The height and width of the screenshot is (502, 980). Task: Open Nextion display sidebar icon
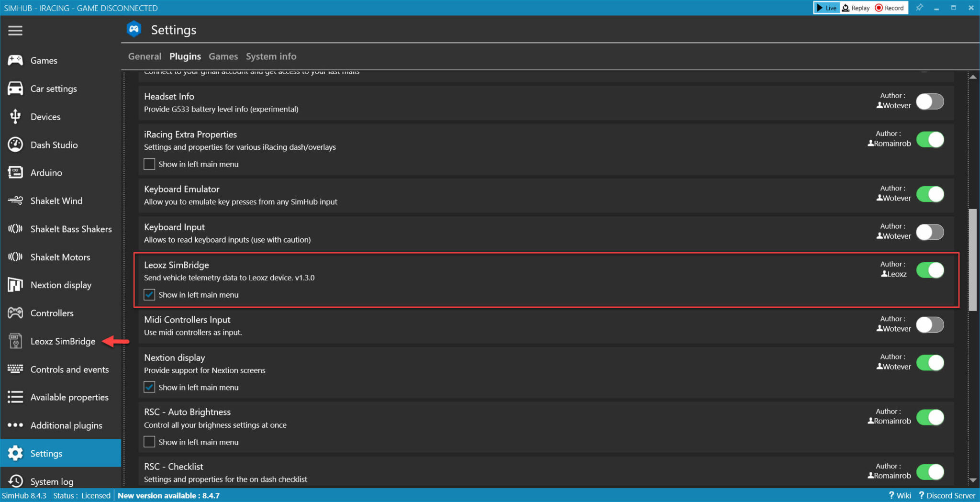tap(15, 285)
